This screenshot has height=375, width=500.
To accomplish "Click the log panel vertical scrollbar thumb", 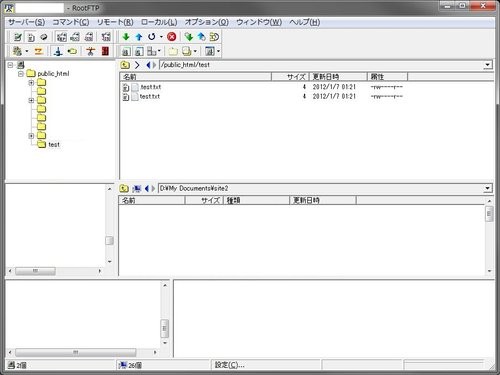I will coord(164,328).
